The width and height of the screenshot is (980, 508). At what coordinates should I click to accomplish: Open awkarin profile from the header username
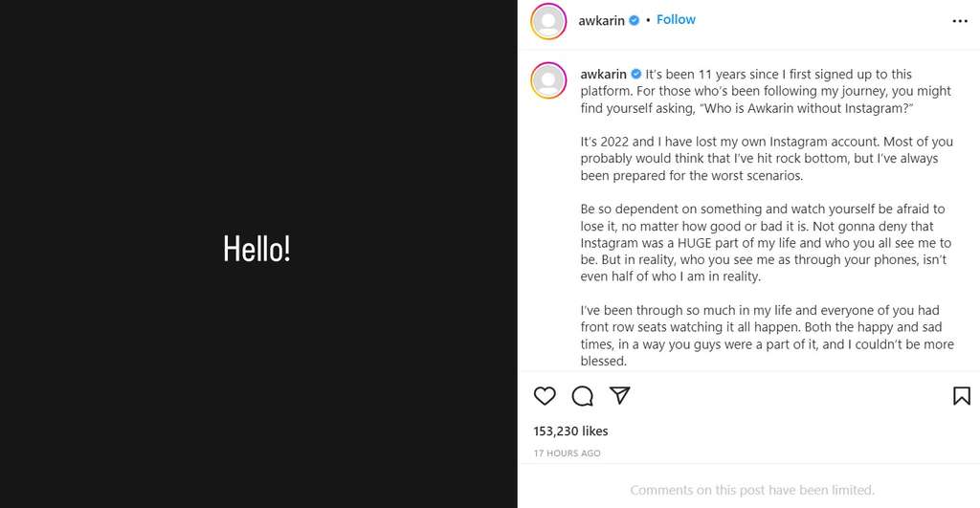point(601,20)
